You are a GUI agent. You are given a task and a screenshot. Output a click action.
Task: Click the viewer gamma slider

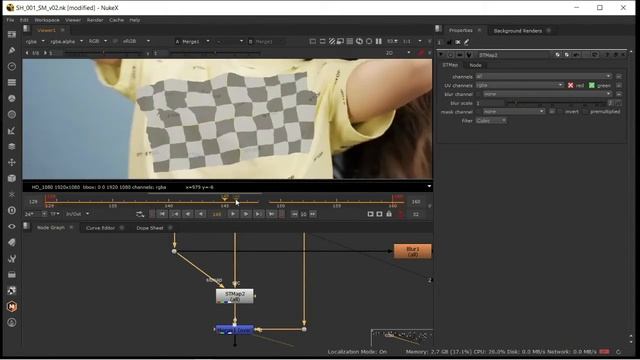point(215,53)
